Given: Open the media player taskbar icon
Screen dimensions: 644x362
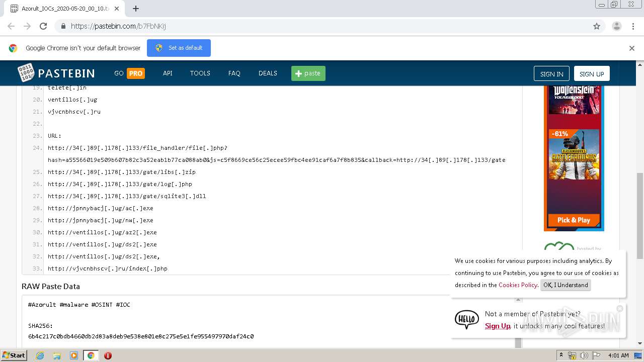Looking at the screenshot, I should point(74,355).
